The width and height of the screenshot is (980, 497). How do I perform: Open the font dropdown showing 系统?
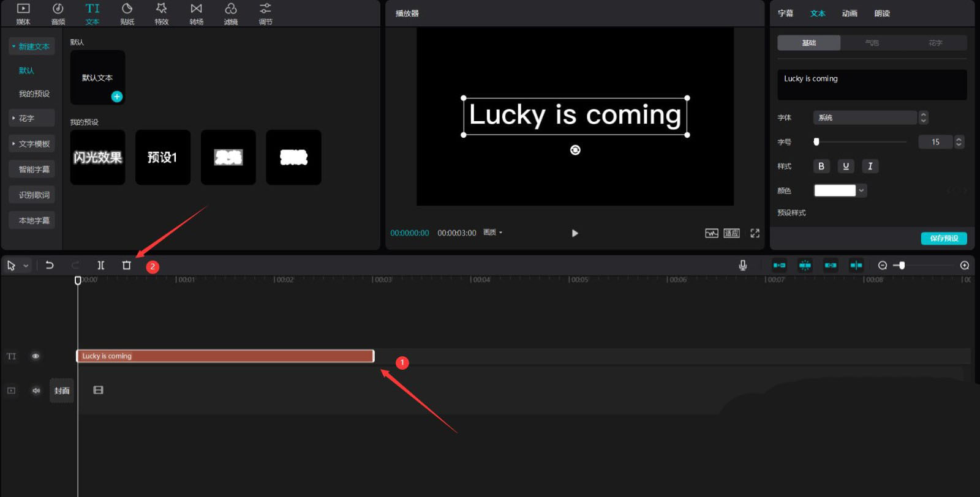(x=864, y=118)
